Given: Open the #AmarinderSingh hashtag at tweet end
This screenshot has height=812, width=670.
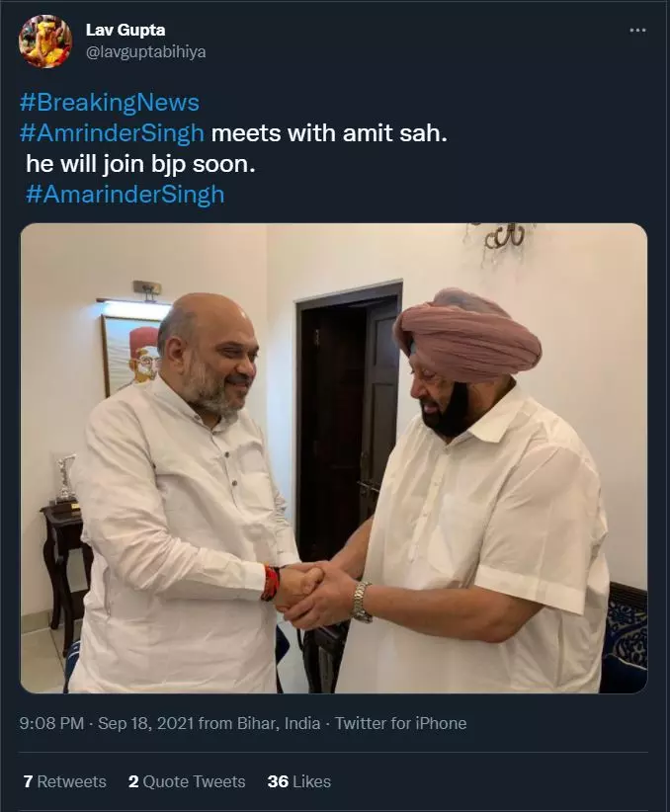Looking at the screenshot, I should tap(125, 195).
